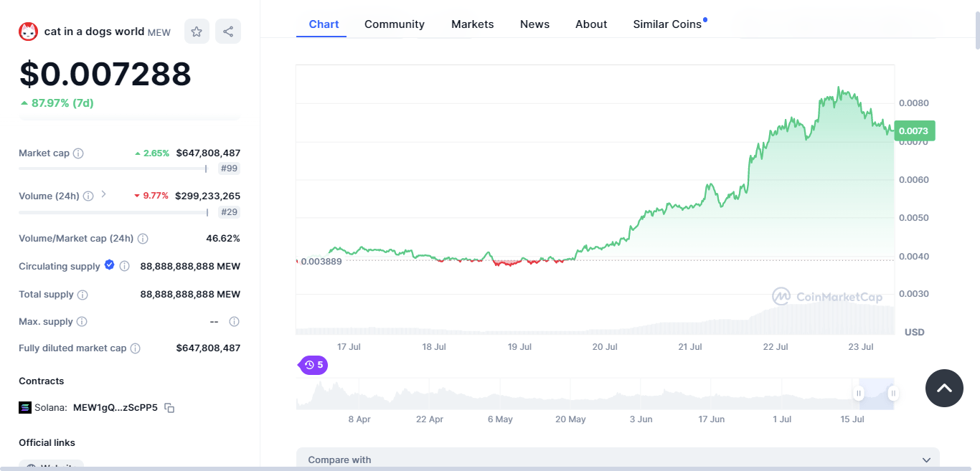Click the 23 Jul date axis label
Viewport: 980px width, 471px height.
pos(861,347)
